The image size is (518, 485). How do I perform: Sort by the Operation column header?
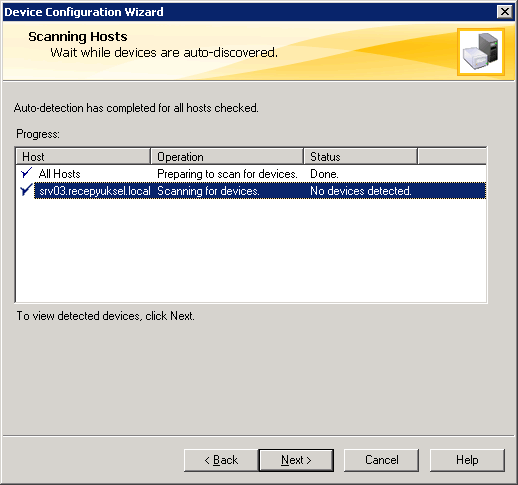(x=227, y=156)
